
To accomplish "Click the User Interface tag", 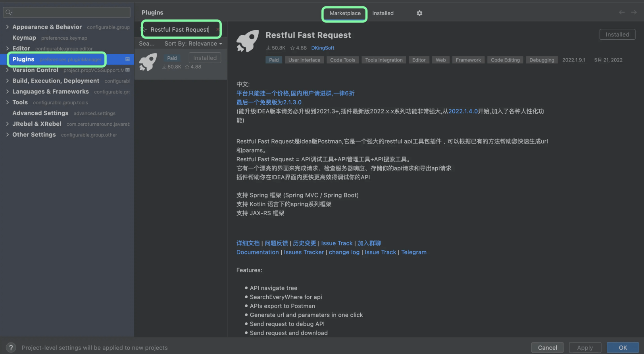I will [x=304, y=60].
